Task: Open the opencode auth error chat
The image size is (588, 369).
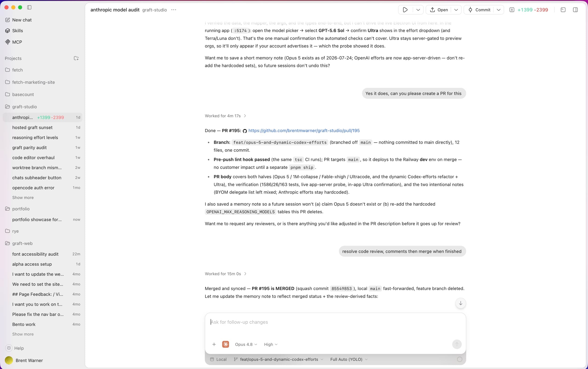Action: point(42,188)
